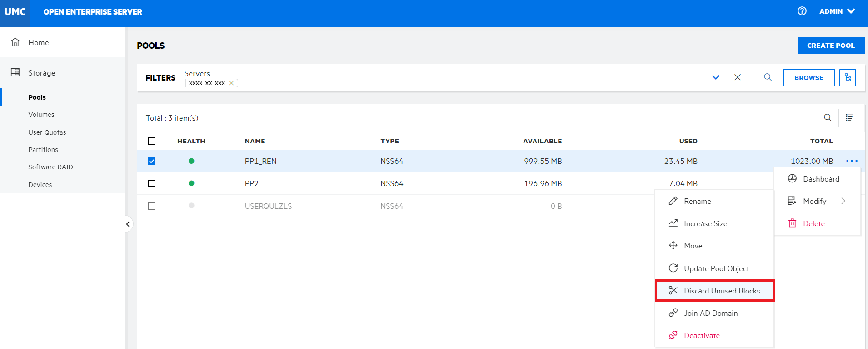
Task: Open the server tree view icon
Action: pyautogui.click(x=848, y=77)
